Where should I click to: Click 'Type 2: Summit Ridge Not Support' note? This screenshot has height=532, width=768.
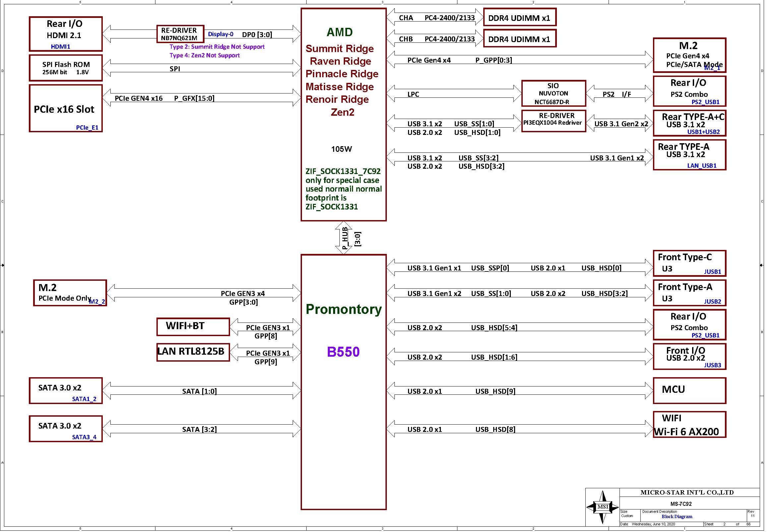coord(217,47)
